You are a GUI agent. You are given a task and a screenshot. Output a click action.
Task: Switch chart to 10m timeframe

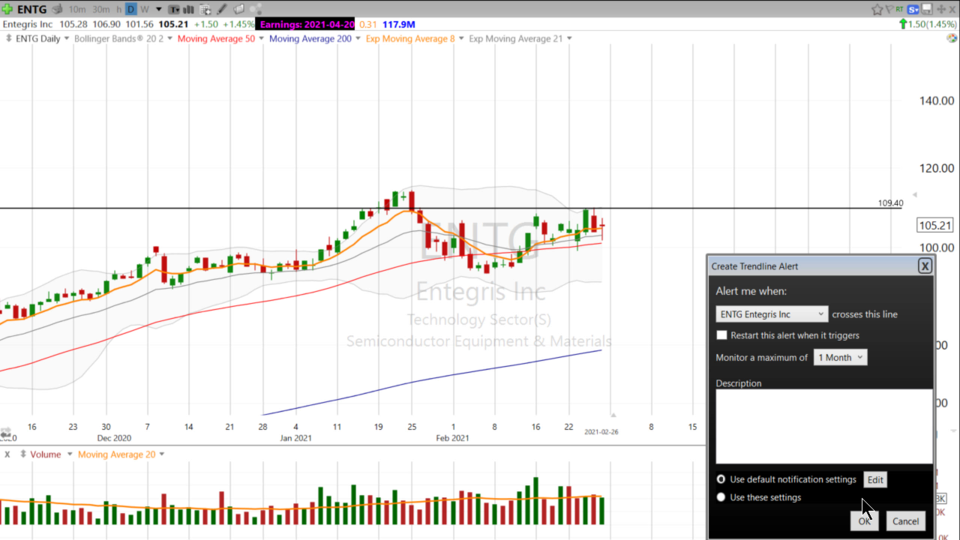tap(77, 9)
